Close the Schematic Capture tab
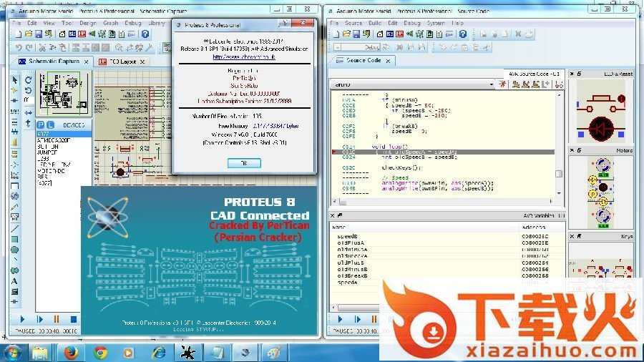The height and width of the screenshot is (362, 644). [87, 62]
